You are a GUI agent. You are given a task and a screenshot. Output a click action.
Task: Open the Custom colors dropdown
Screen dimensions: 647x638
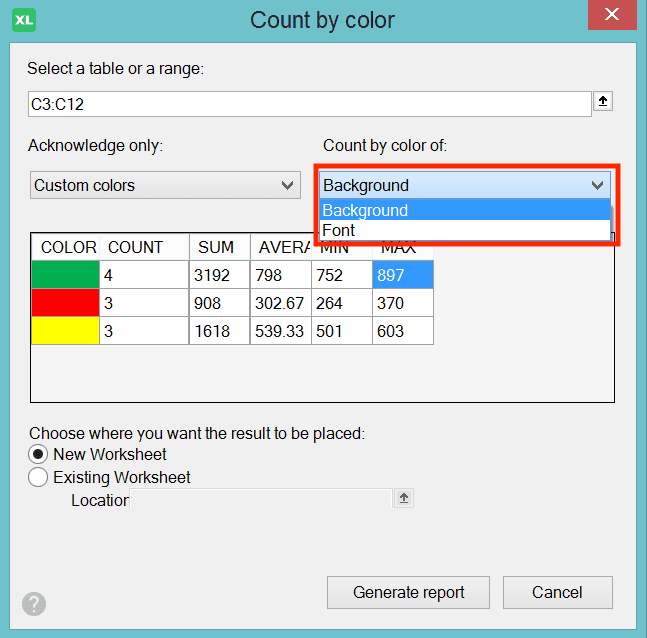165,185
